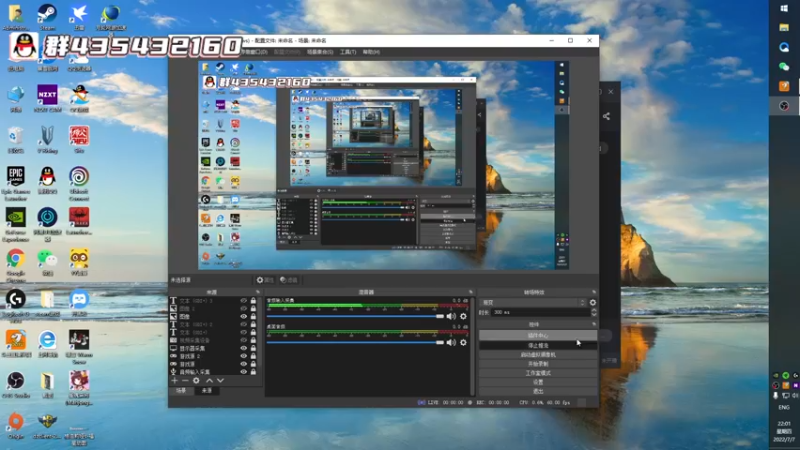
Task: Switch to the 来源 tab
Action: click(x=207, y=391)
